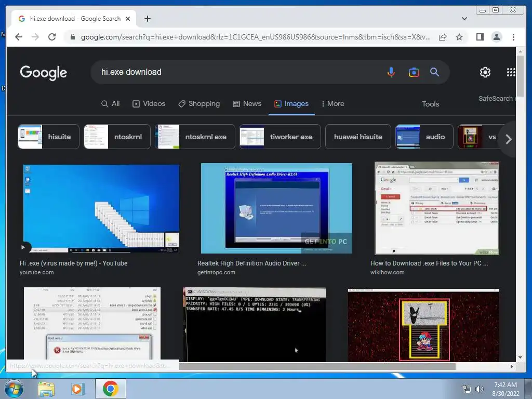Click How to Download .exe Files title
Viewport: 532px width, 399px height.
(x=429, y=263)
